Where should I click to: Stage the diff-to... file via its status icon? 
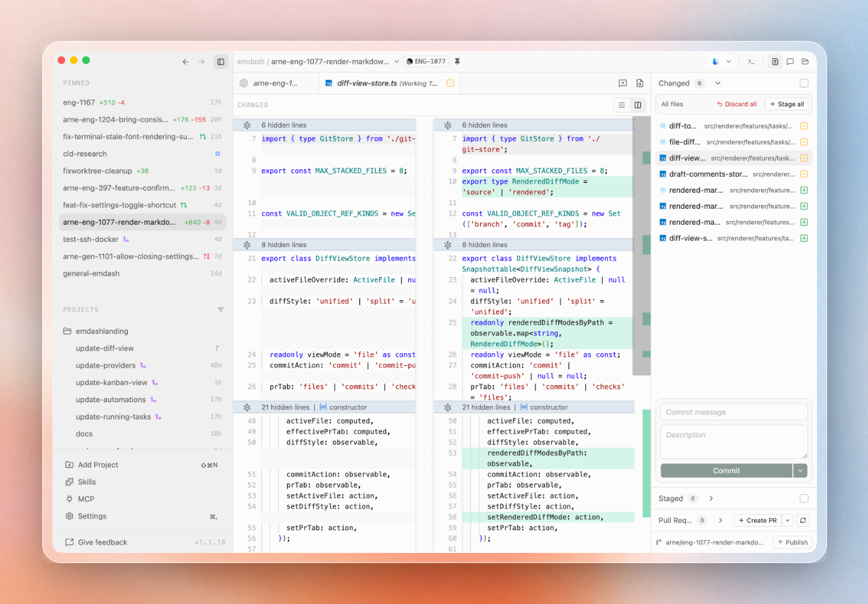(804, 126)
